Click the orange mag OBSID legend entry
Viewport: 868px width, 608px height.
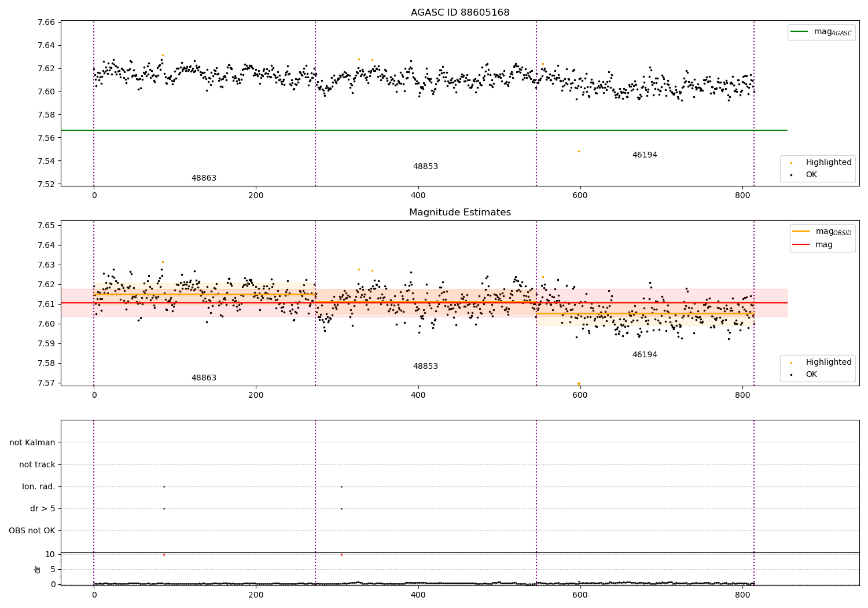pyautogui.click(x=822, y=232)
